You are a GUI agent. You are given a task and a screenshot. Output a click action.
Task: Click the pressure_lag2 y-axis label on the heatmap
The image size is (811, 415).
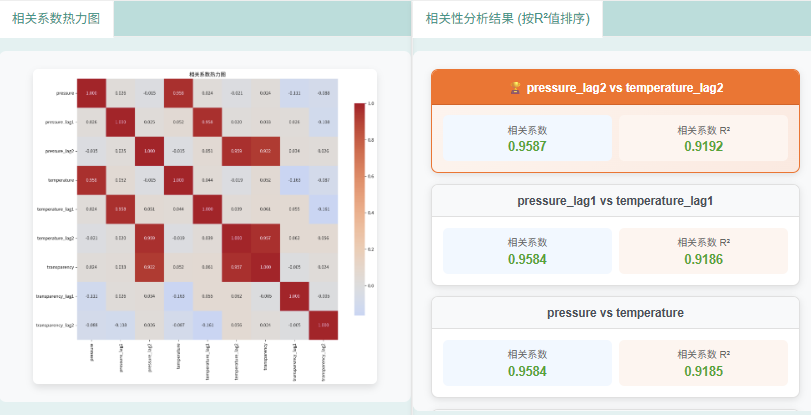(x=59, y=151)
